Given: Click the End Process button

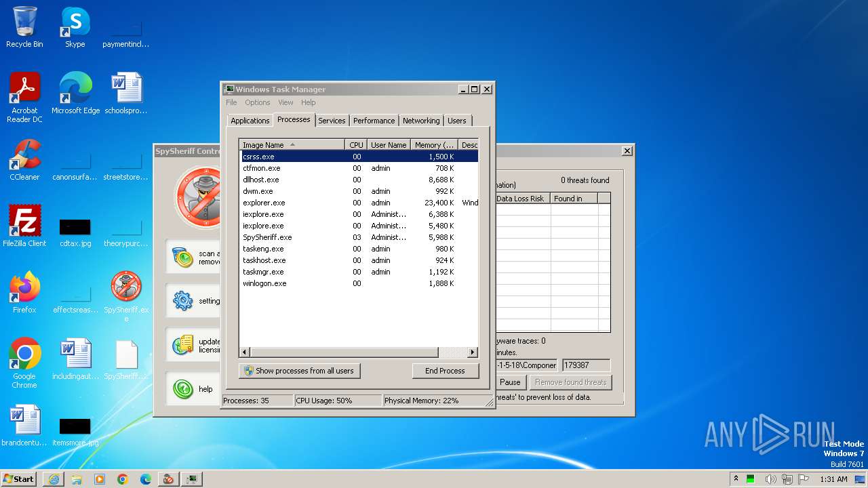Looking at the screenshot, I should [x=445, y=371].
